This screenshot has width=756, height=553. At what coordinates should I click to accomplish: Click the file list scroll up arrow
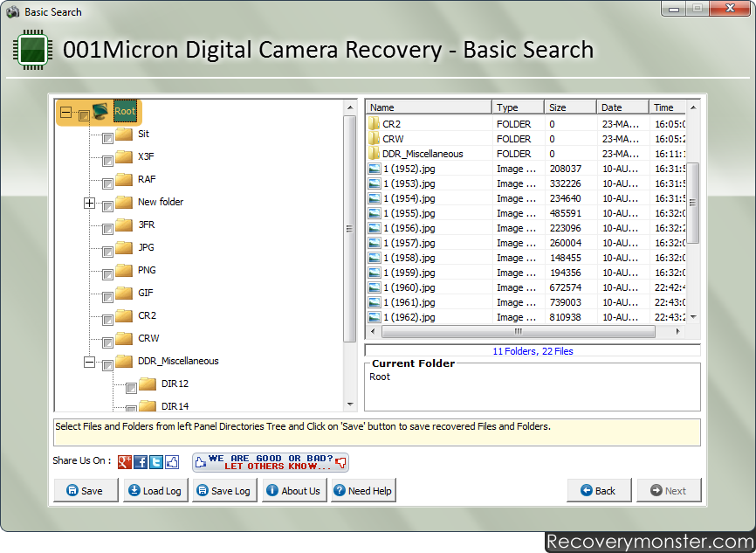[693, 107]
